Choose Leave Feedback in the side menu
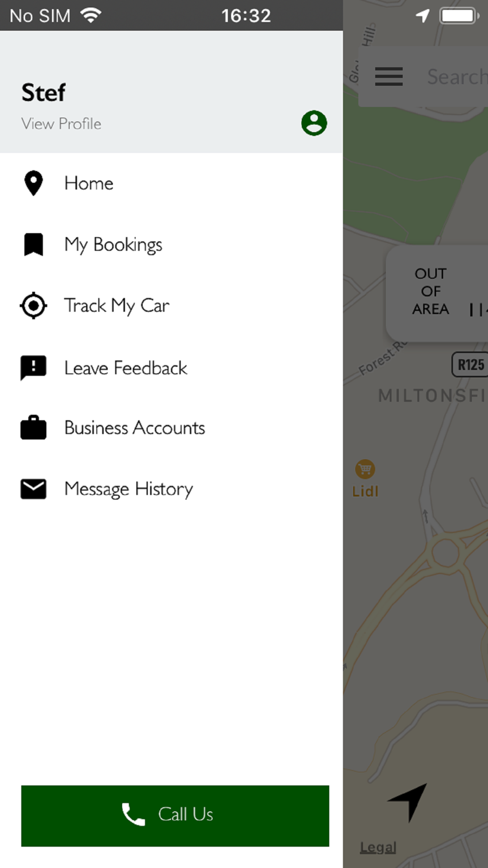The height and width of the screenshot is (868, 488). point(171,368)
